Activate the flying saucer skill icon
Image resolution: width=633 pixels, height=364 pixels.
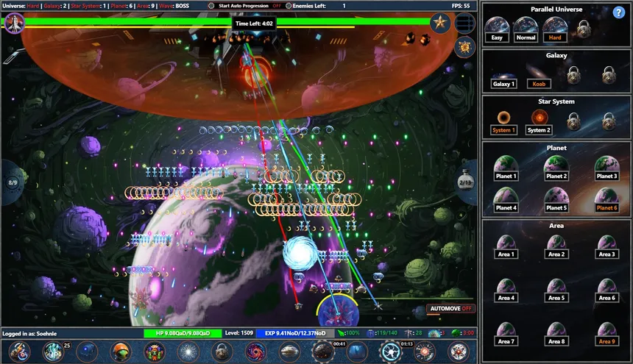pyautogui.click(x=289, y=352)
